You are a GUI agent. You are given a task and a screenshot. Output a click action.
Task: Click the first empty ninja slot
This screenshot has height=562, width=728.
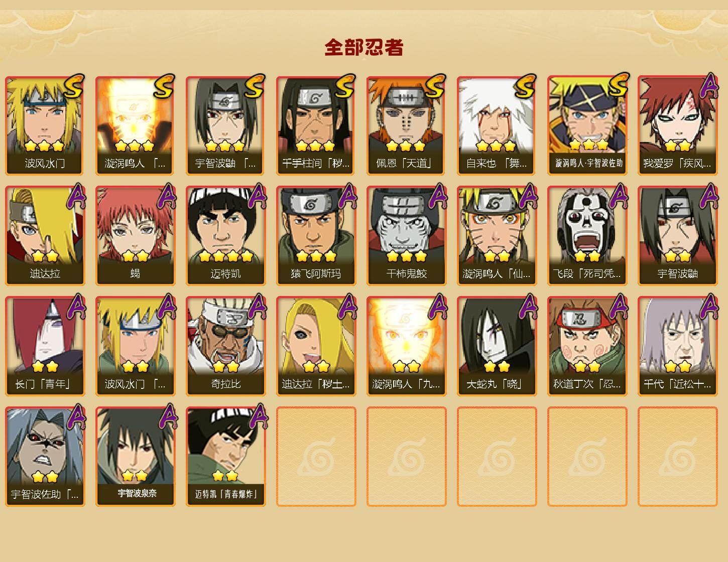(316, 457)
